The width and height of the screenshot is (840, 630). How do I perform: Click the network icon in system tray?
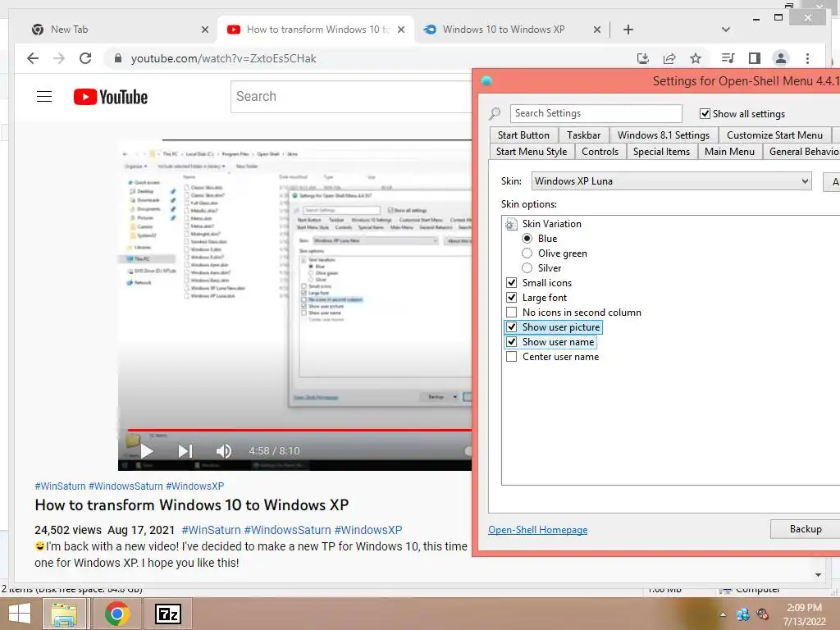[x=743, y=614]
